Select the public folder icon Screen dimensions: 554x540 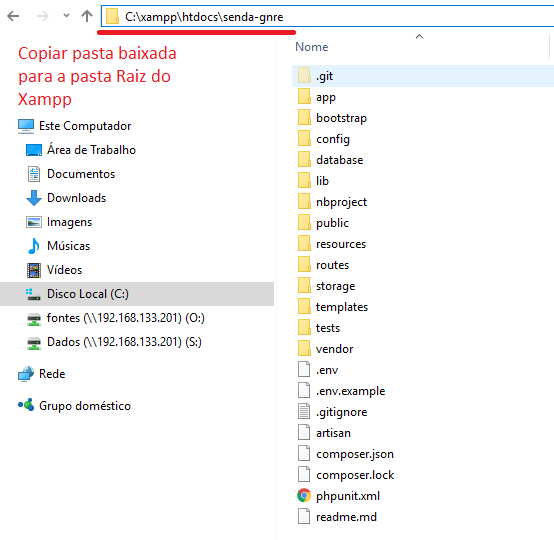304,223
